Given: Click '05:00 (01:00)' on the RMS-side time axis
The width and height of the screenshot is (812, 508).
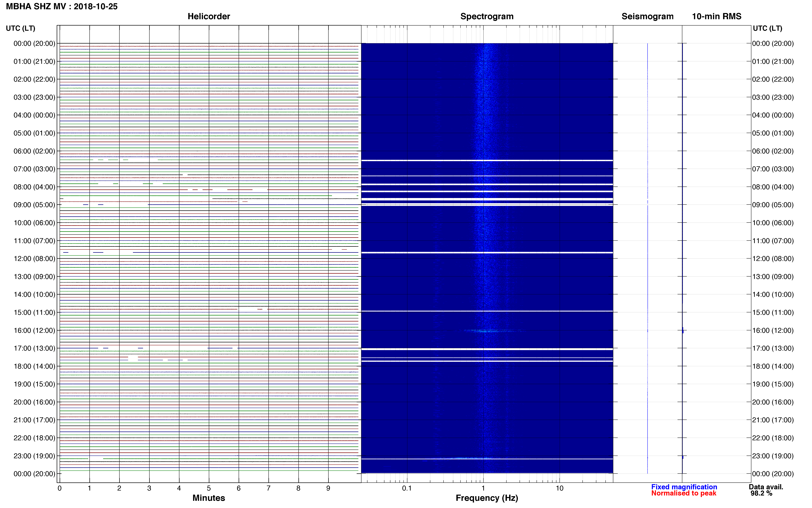Looking at the screenshot, I should tap(773, 133).
